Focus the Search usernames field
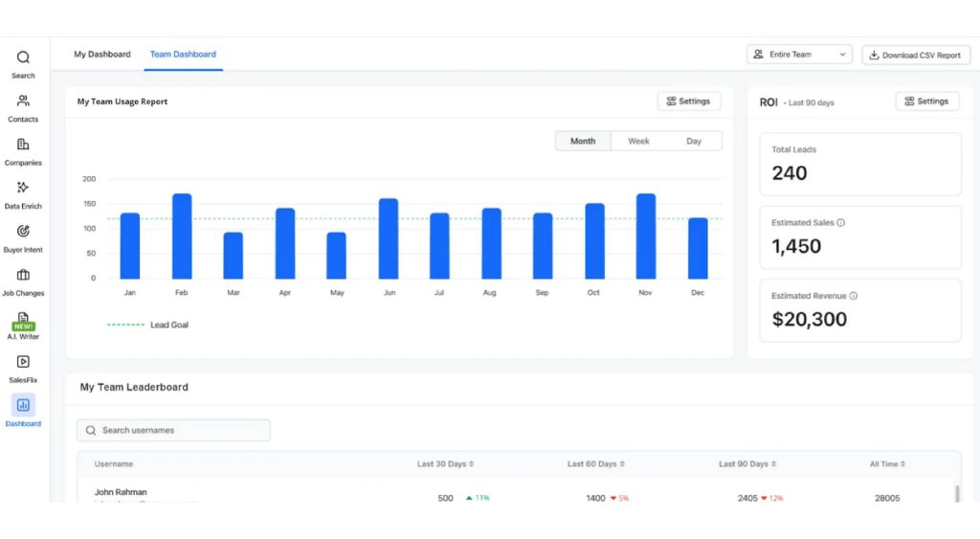 pos(174,430)
